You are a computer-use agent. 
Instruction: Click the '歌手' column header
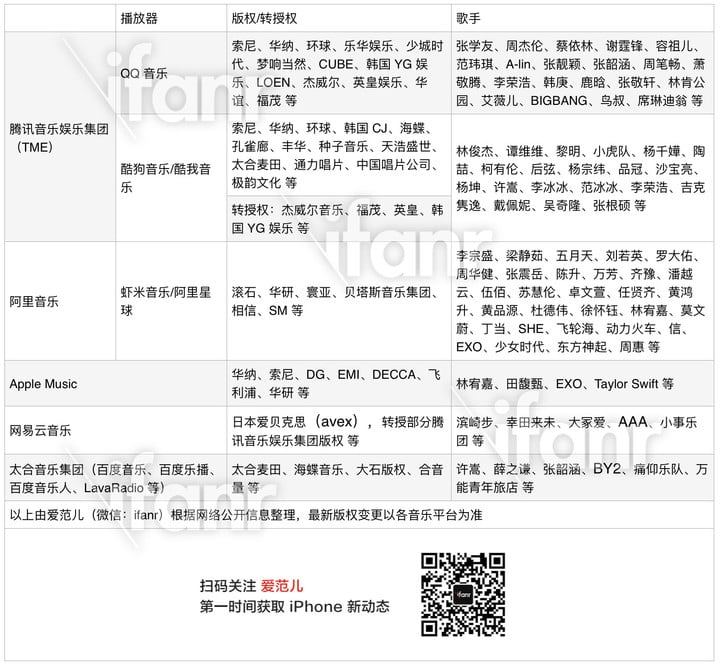pyautogui.click(x=582, y=18)
